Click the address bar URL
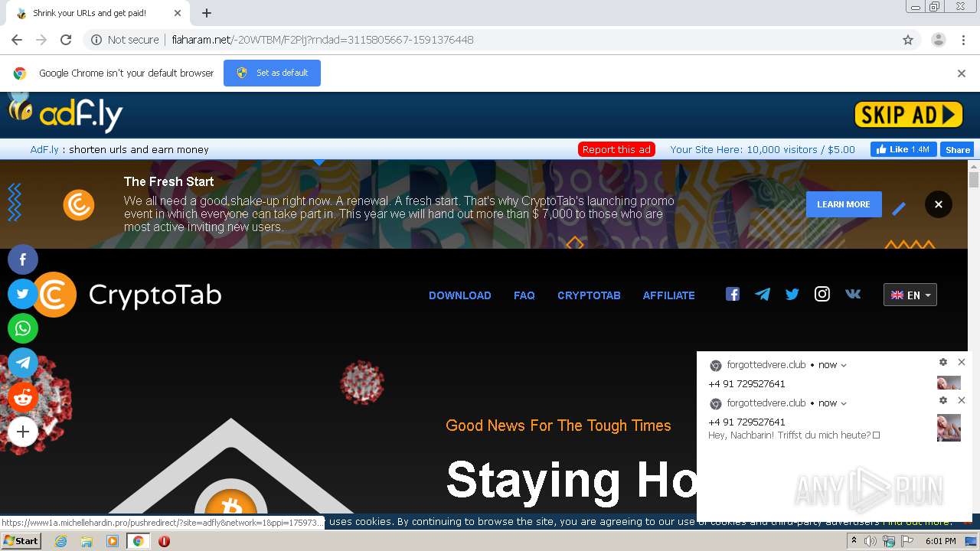Screen dimensions: 980x551 click(322, 40)
